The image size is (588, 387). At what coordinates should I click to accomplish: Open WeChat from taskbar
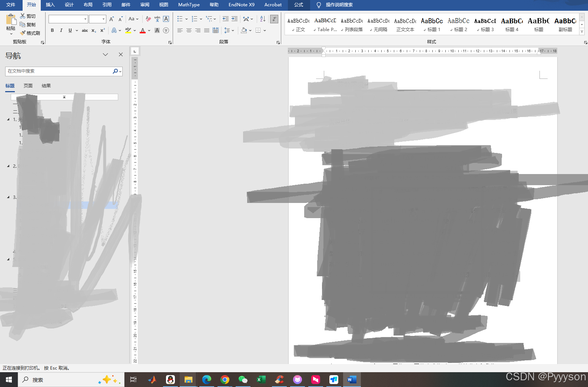tap(243, 380)
